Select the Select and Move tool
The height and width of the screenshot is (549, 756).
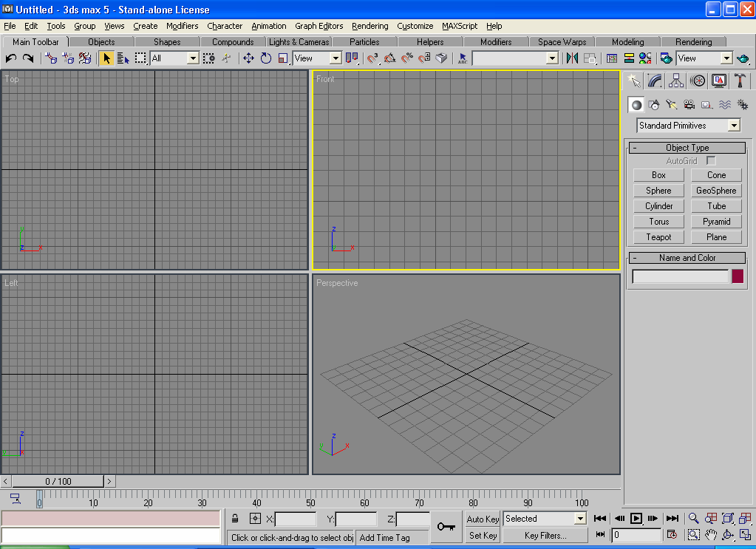(248, 58)
